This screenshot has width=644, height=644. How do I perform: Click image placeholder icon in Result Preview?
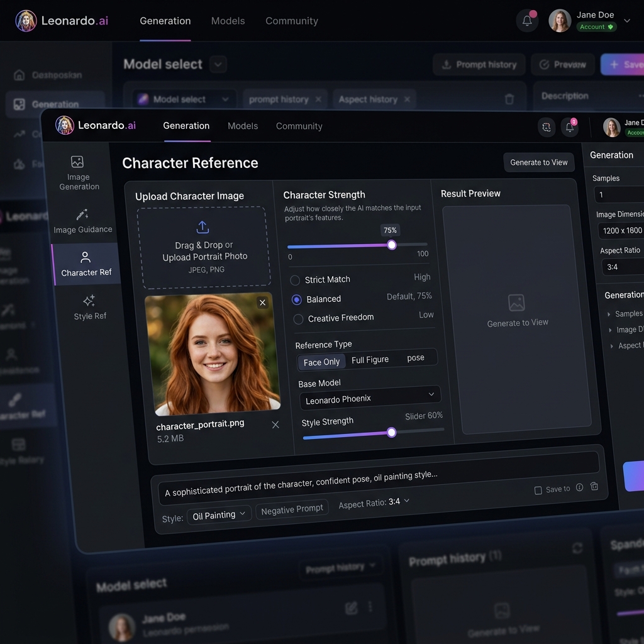(516, 303)
